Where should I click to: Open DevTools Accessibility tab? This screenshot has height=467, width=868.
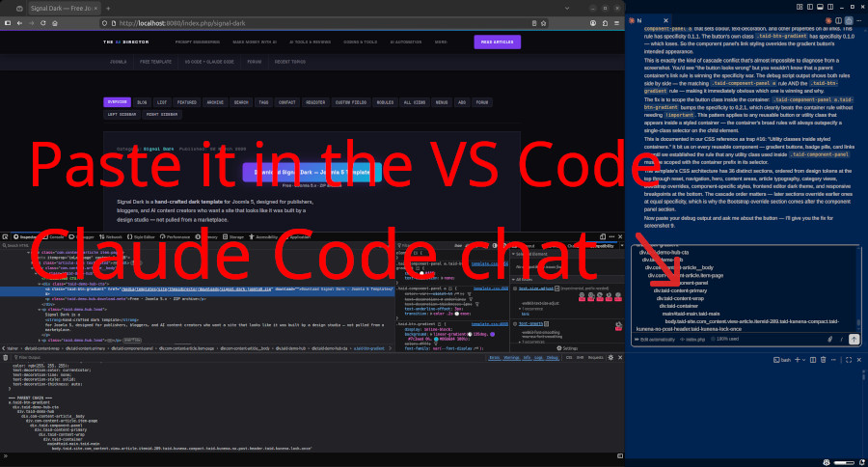pos(263,236)
